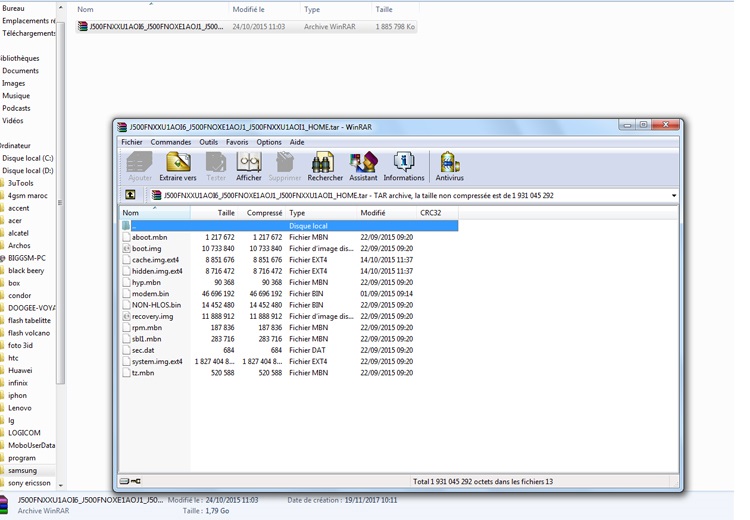750x520 pixels.
Task: Open the BIGGSM-PC network item
Action: tap(27, 258)
